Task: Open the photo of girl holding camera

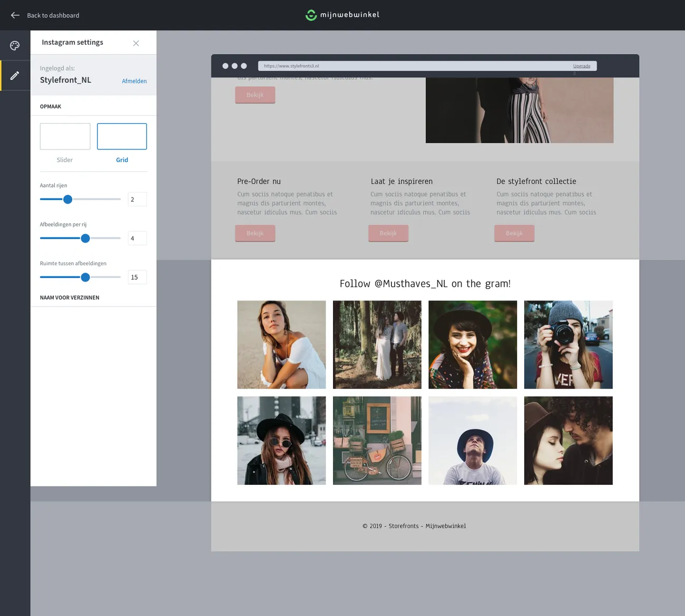Action: pos(569,345)
